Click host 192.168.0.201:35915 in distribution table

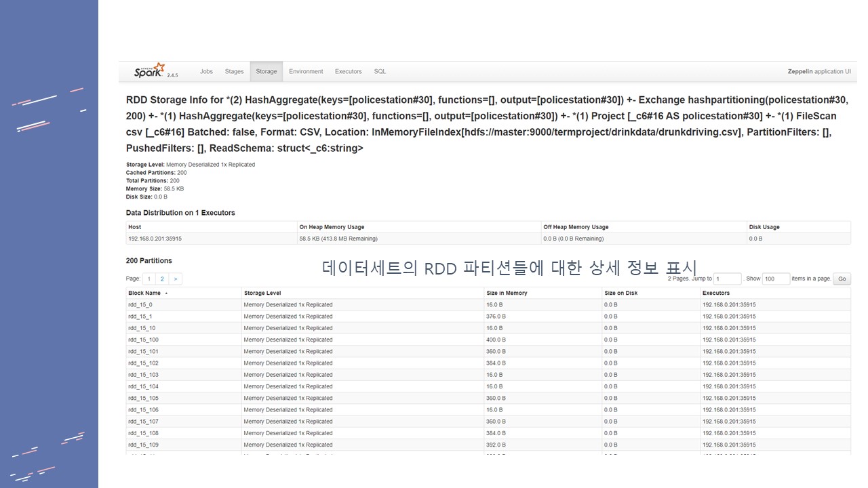155,239
